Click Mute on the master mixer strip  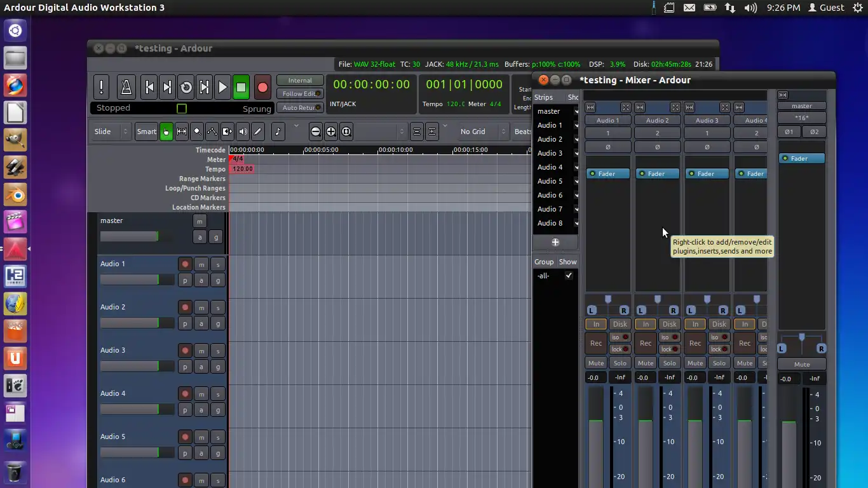click(801, 365)
